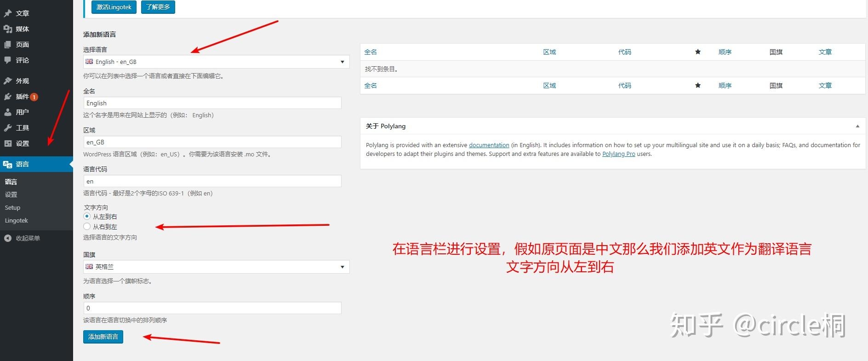
Task: Click the pin icon beside 文章
Action: pos(8,13)
